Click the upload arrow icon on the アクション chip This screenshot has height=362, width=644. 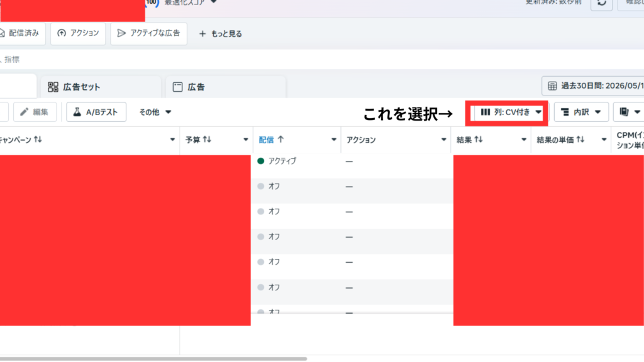pos(62,33)
